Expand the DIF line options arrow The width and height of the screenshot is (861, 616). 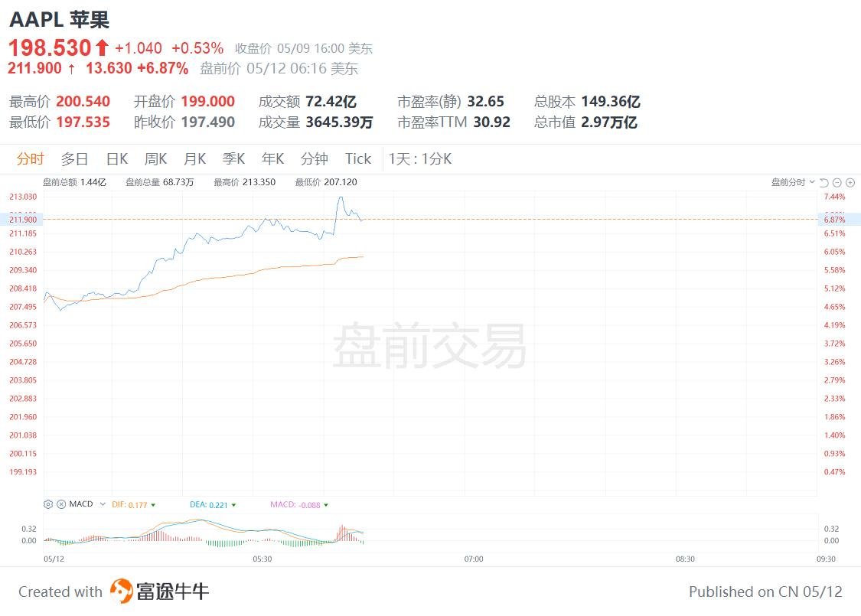pos(153,505)
